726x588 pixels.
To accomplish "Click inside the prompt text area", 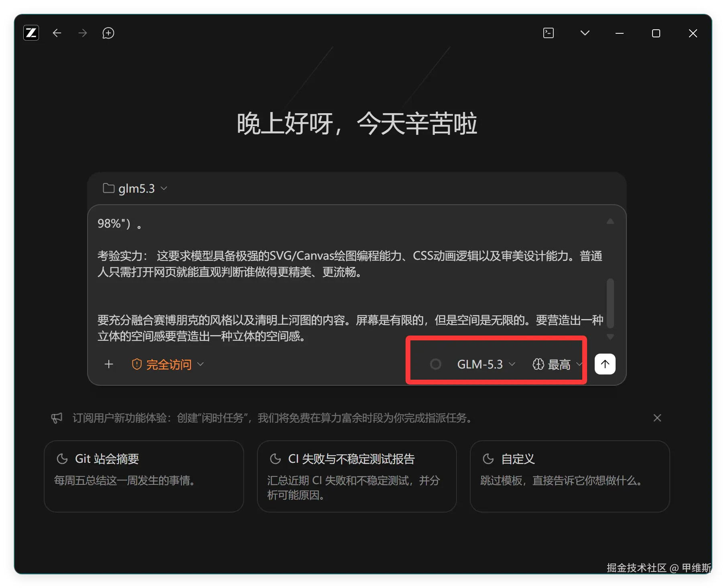I will pyautogui.click(x=349, y=279).
